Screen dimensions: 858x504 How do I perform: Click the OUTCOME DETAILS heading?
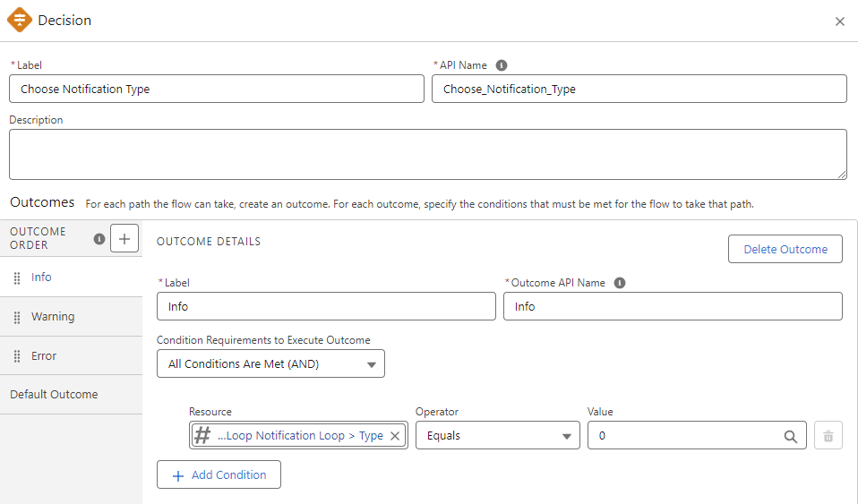209,242
